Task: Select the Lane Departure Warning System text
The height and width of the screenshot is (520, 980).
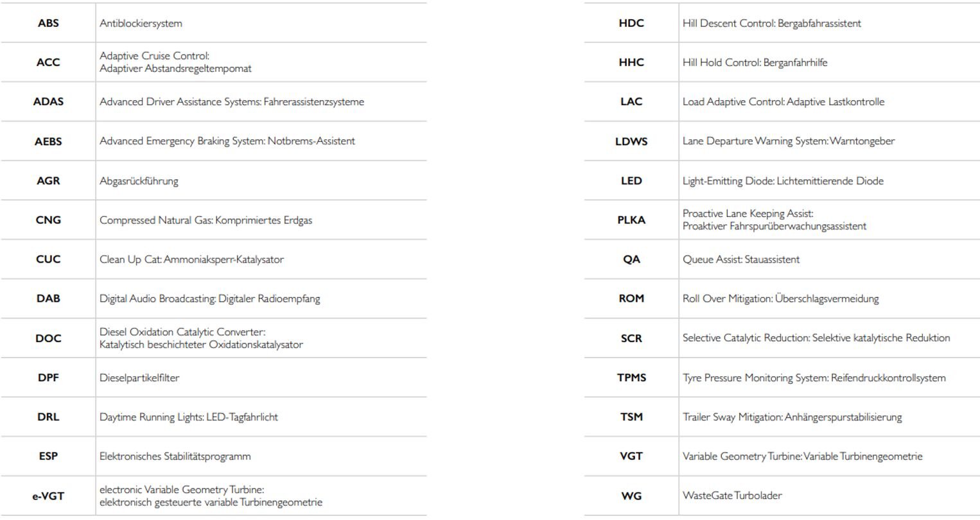Action: pos(788,141)
